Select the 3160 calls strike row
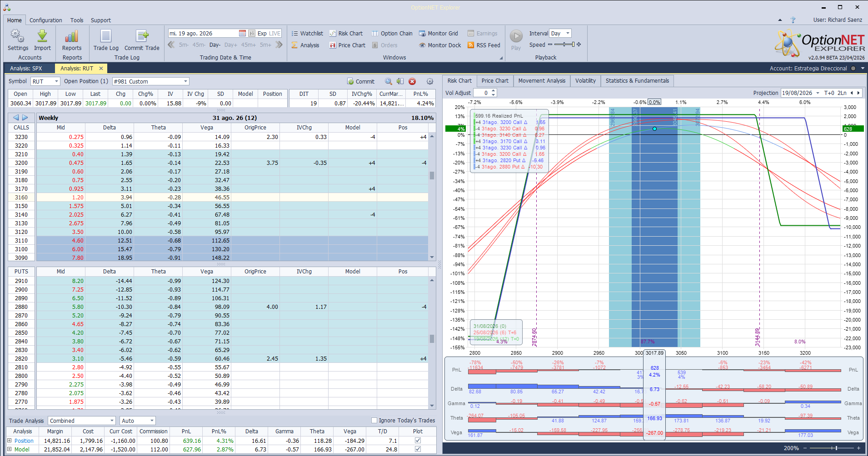 (218, 198)
